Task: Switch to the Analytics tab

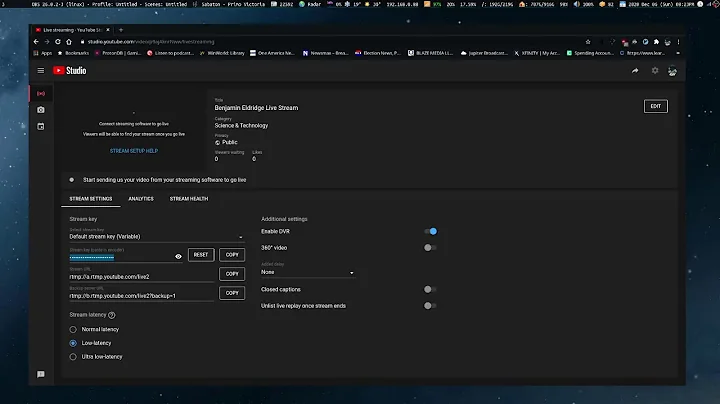Action: click(141, 199)
